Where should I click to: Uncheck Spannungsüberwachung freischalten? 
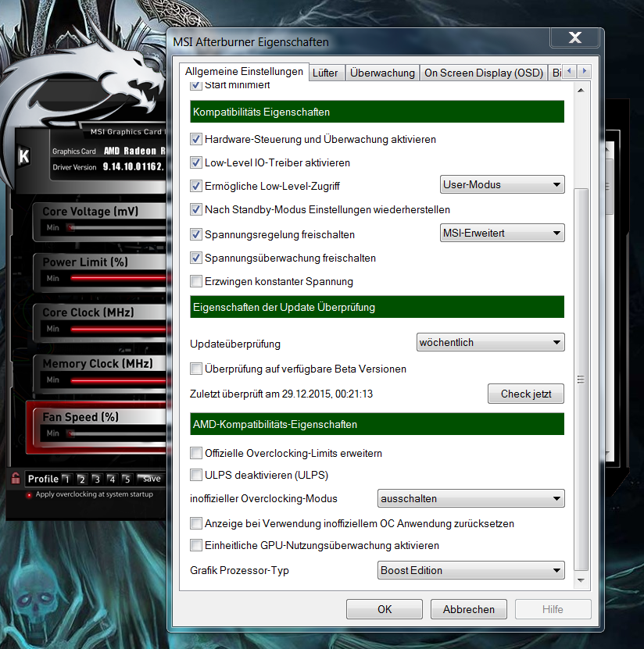196,258
